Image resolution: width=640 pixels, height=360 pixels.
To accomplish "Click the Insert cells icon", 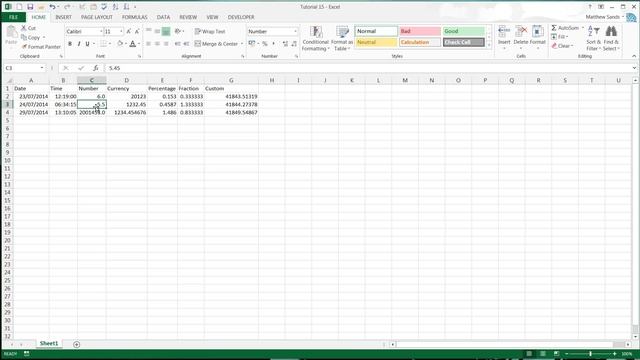I will point(504,31).
